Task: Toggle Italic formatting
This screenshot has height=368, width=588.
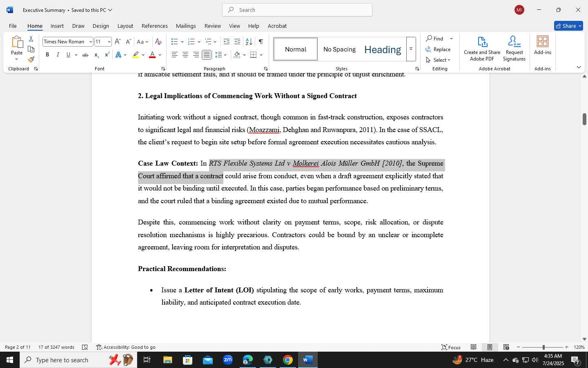Action: pyautogui.click(x=58, y=55)
